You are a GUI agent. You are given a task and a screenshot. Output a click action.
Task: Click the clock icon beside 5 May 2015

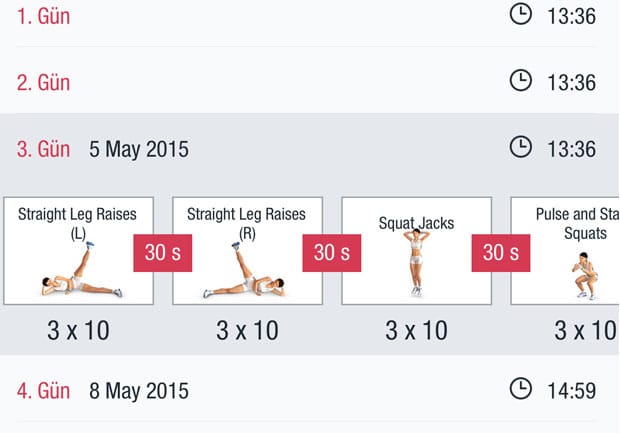coord(520,147)
